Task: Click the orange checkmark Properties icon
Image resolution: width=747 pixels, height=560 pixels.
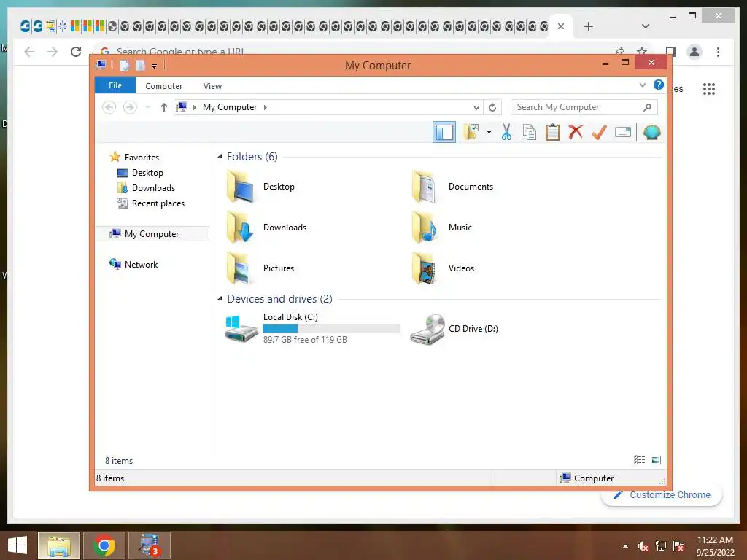Action: coord(599,132)
